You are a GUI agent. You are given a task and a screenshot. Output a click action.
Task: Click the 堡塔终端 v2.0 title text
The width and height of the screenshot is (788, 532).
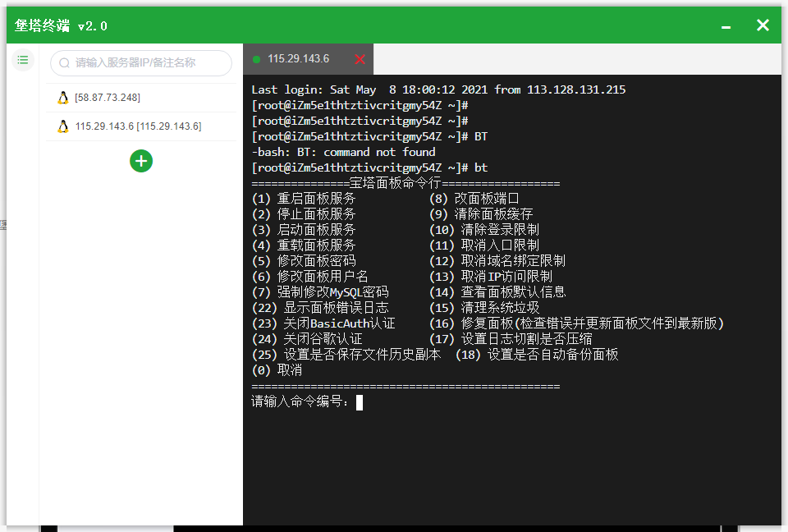61,25
